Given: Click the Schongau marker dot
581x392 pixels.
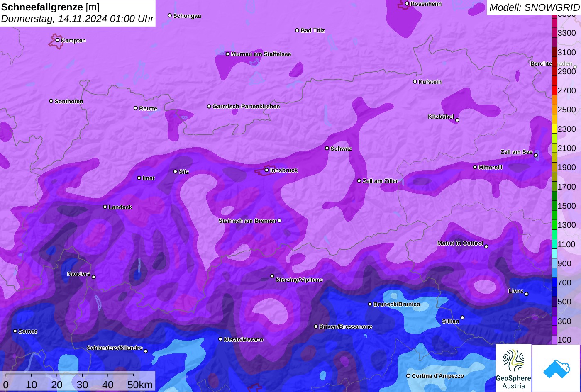Looking at the screenshot, I should (170, 15).
